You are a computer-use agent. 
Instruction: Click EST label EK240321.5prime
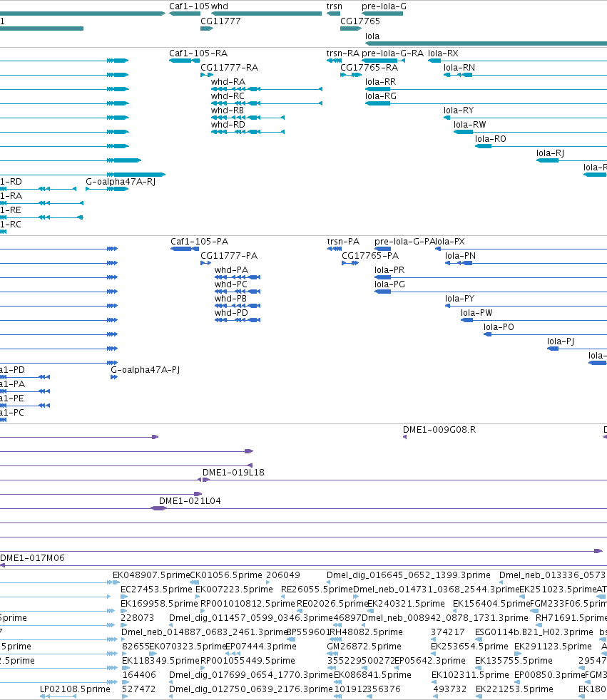406,604
